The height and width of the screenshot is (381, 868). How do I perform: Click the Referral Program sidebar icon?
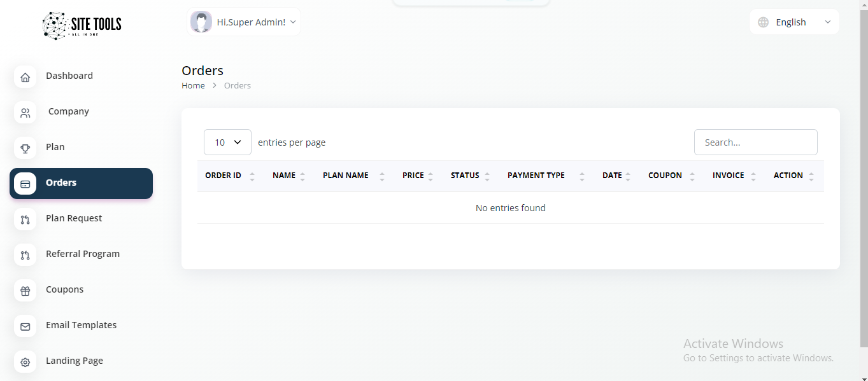pyautogui.click(x=25, y=256)
